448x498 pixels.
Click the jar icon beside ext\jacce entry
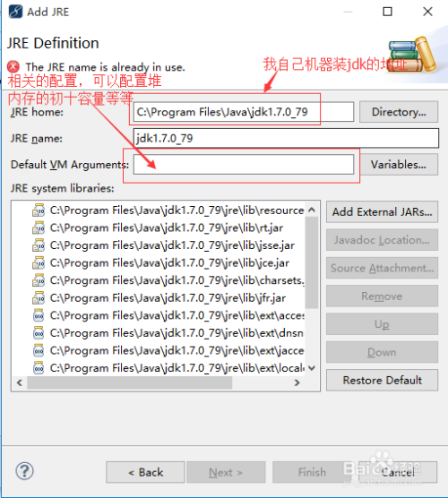39,350
